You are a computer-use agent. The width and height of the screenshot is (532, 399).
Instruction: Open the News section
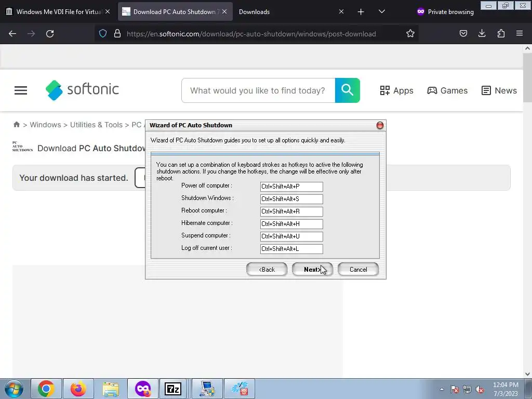(x=499, y=90)
